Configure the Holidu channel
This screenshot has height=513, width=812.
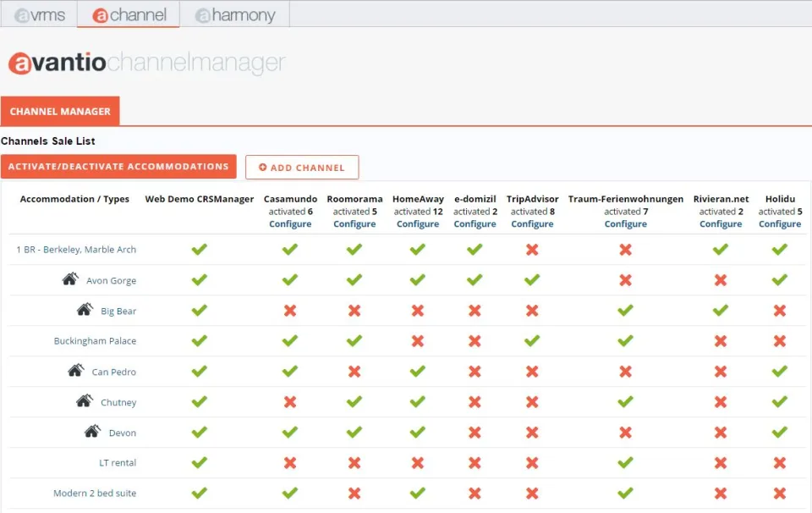click(780, 223)
